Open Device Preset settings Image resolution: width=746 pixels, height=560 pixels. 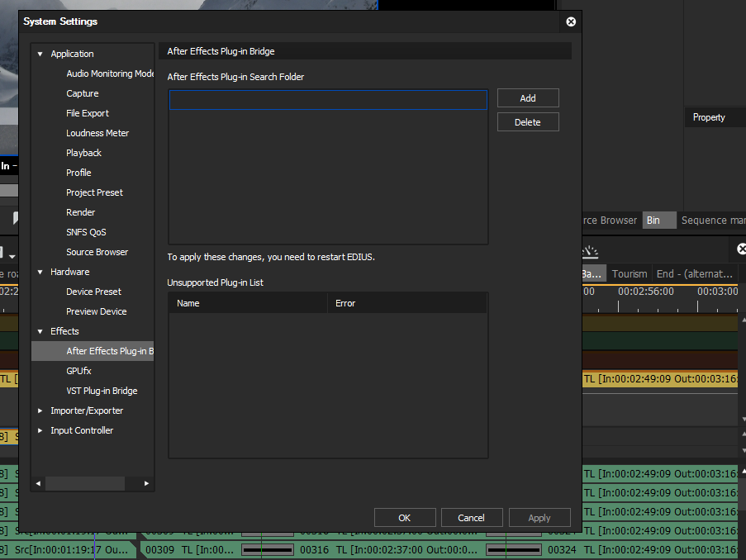pos(93,292)
